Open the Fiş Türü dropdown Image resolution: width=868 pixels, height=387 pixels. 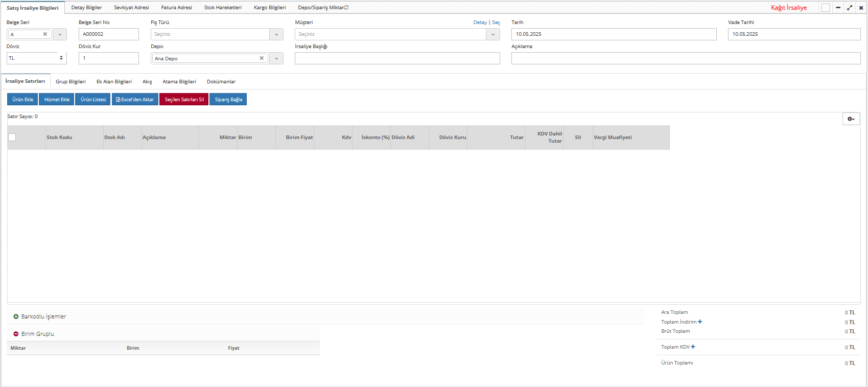pyautogui.click(x=276, y=34)
